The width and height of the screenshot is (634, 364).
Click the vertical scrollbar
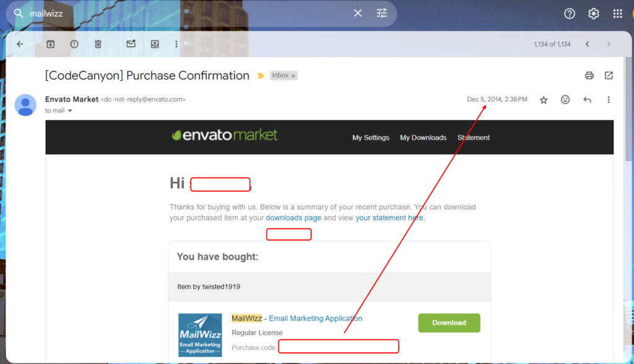[628, 109]
